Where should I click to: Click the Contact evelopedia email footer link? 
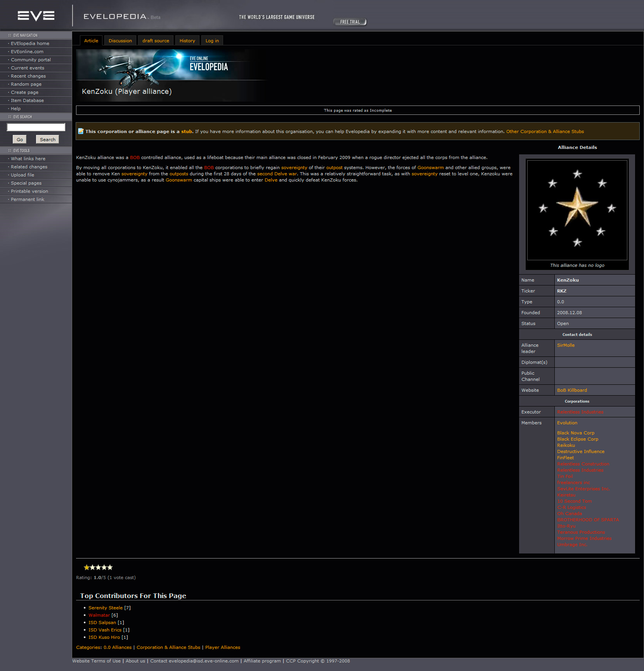pyautogui.click(x=194, y=661)
